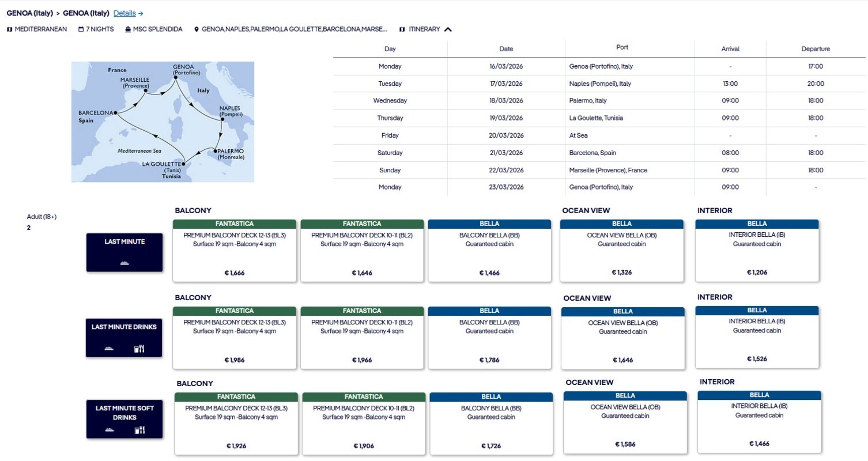Viewport: 868px width, 461px height.
Task: Click the map icon beside MEDITERRANEAN
Action: click(x=10, y=29)
